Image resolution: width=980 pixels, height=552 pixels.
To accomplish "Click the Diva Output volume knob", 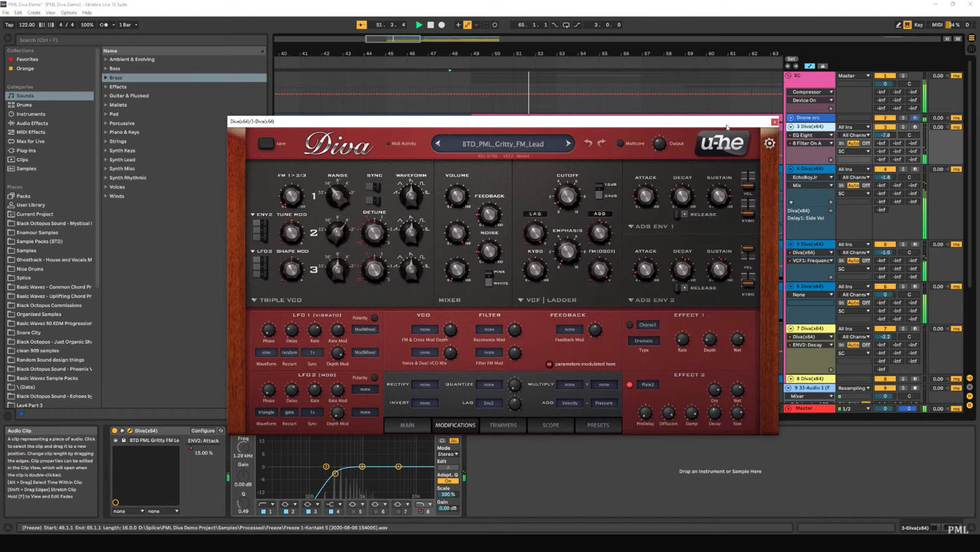I will pos(659,144).
